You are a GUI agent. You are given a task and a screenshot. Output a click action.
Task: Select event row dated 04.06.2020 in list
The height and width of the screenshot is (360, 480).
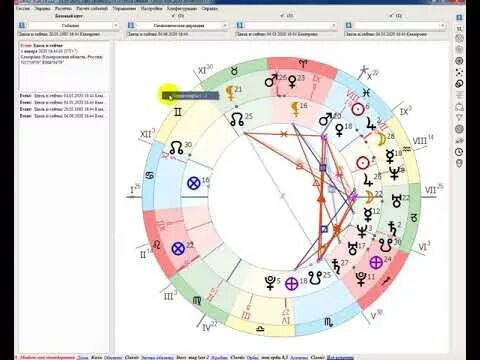62,116
